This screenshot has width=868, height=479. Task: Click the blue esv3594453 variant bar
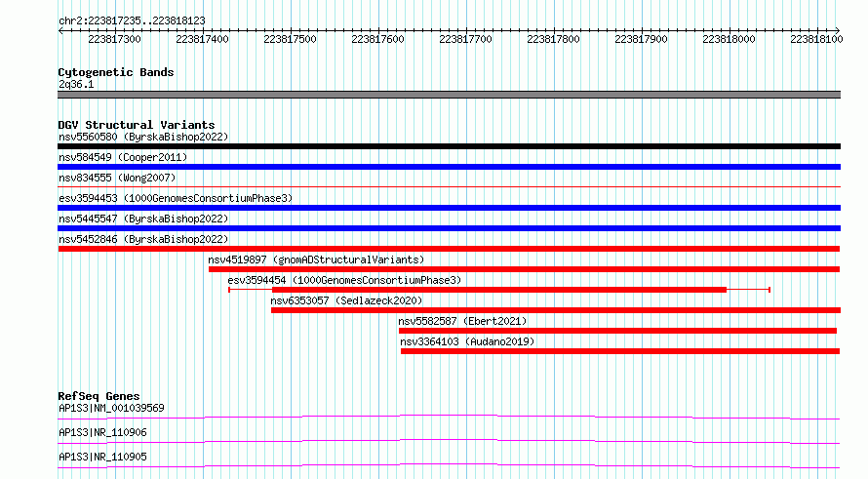(449, 208)
